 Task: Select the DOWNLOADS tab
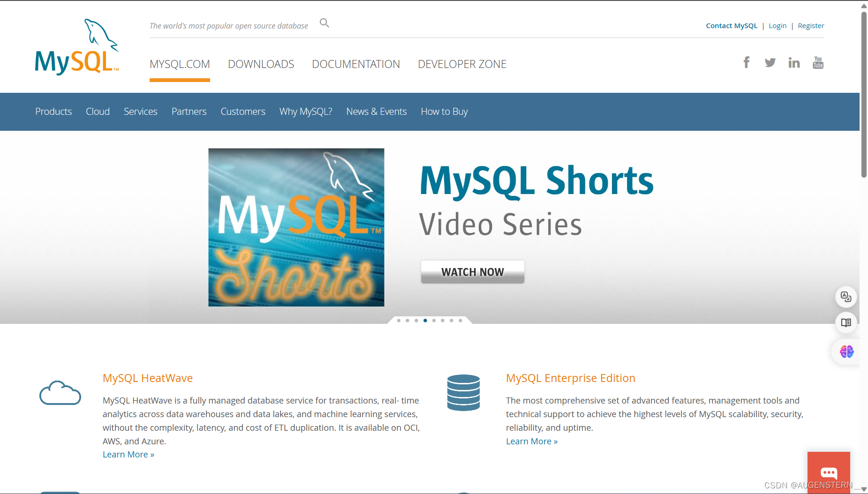pyautogui.click(x=261, y=64)
